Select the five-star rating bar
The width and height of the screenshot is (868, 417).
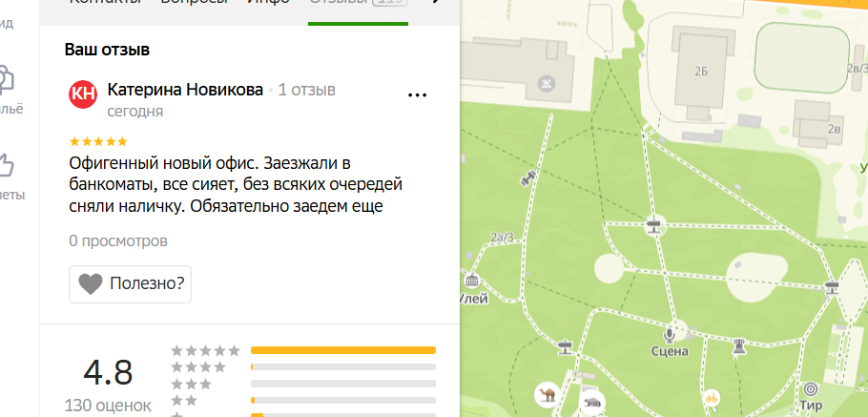pos(343,350)
